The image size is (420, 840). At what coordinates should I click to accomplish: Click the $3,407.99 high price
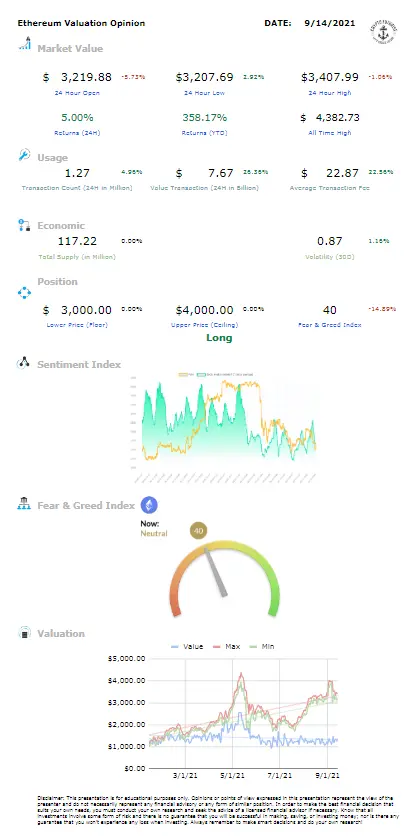coord(329,77)
